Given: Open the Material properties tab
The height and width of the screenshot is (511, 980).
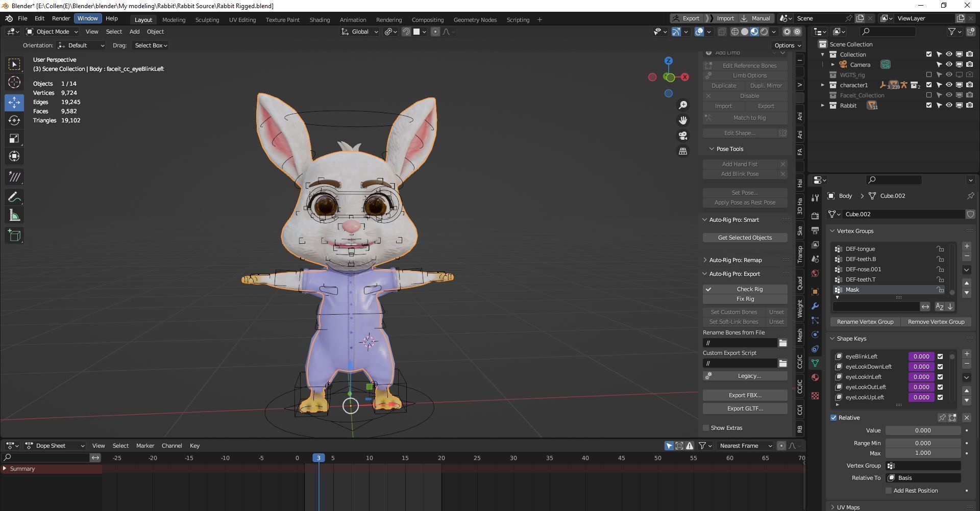Looking at the screenshot, I should pos(815,377).
